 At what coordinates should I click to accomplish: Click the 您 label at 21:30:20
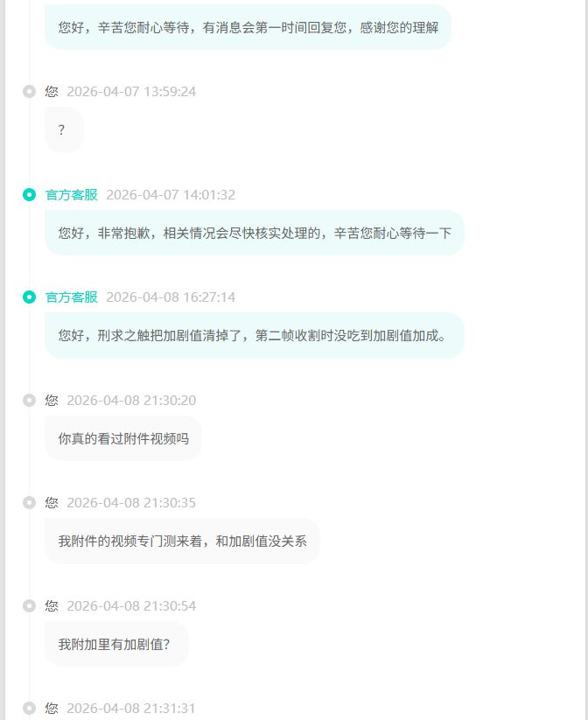pyautogui.click(x=52, y=400)
